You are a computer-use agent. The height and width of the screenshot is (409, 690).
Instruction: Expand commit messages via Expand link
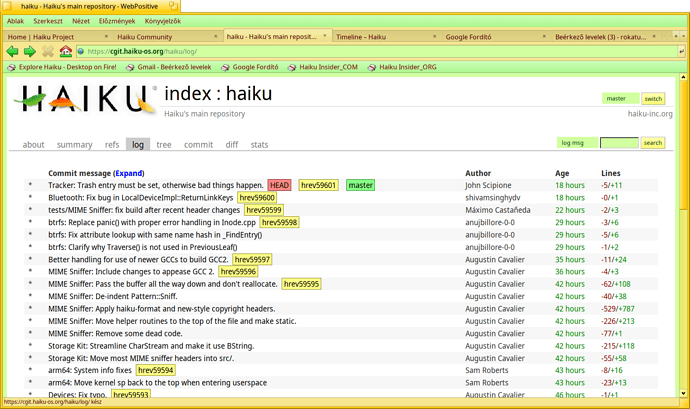pos(128,173)
